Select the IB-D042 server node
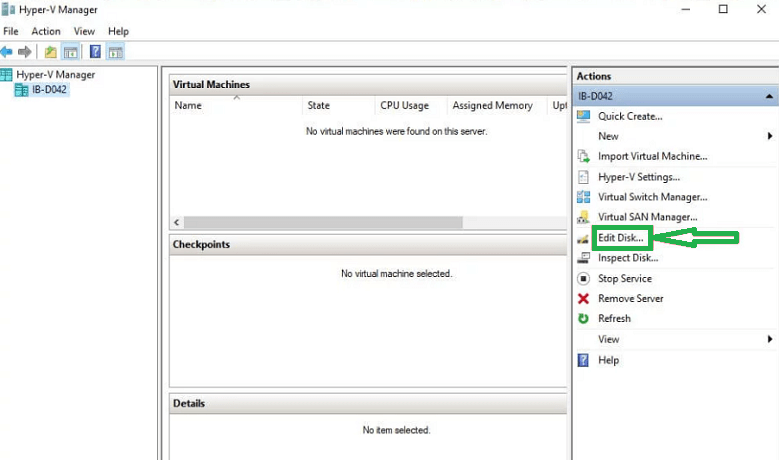Image resolution: width=779 pixels, height=460 pixels. pos(49,90)
